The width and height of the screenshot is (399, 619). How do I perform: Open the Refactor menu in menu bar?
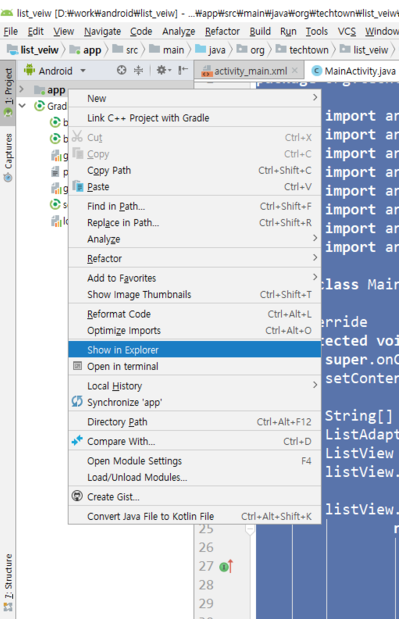(222, 31)
